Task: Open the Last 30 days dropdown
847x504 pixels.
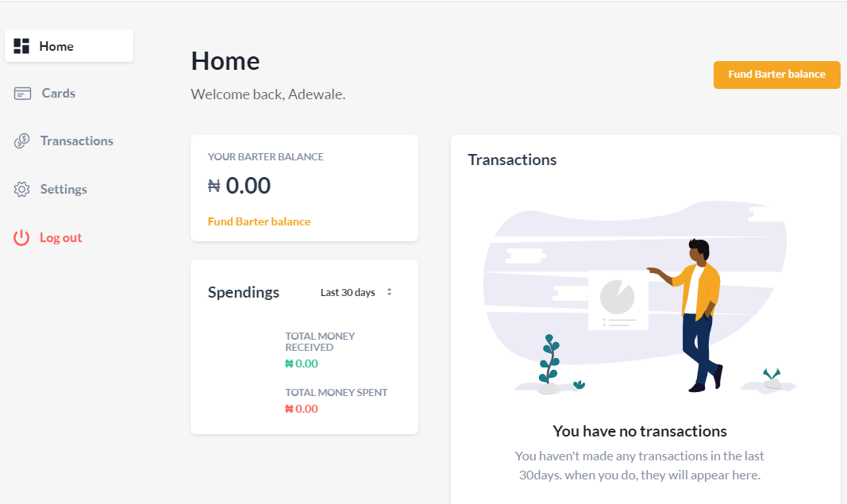Action: (356, 292)
